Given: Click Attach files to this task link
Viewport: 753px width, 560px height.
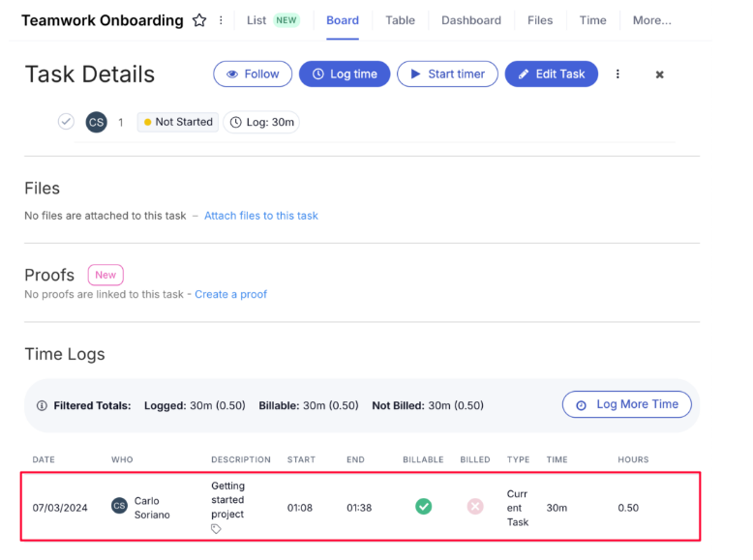Looking at the screenshot, I should pyautogui.click(x=260, y=216).
